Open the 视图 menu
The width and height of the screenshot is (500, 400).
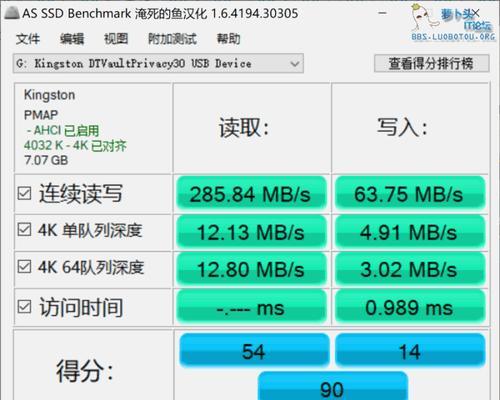coord(116,39)
